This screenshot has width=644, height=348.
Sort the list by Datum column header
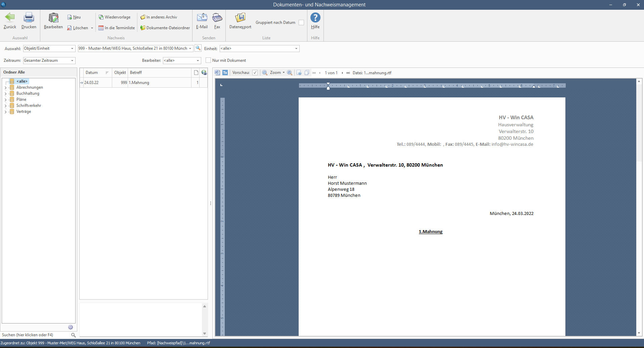92,73
